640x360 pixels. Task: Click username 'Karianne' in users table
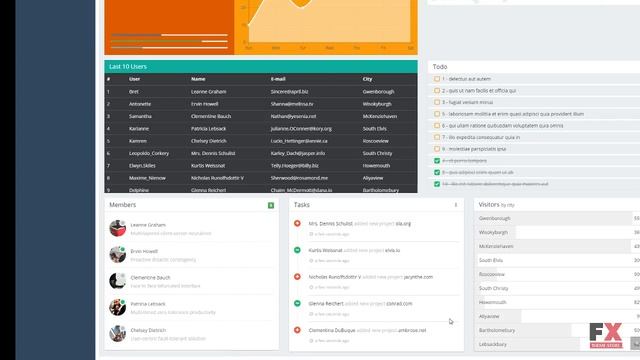(139, 129)
